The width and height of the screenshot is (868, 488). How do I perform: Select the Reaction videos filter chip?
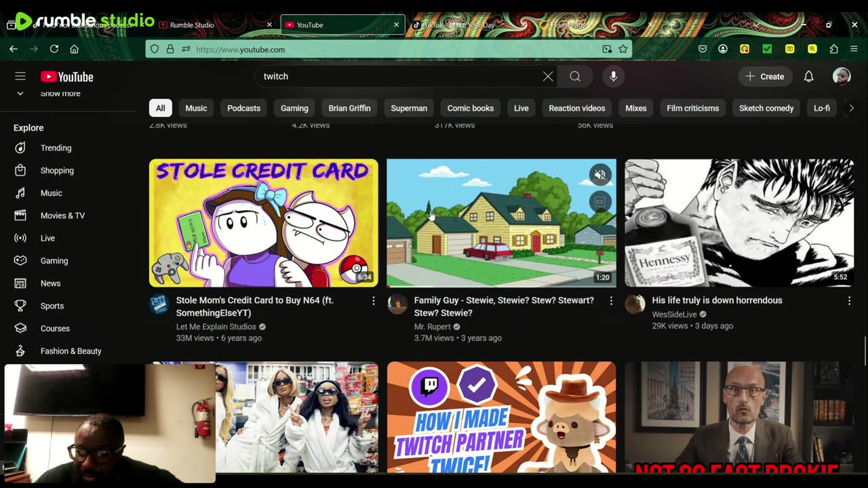pyautogui.click(x=577, y=108)
